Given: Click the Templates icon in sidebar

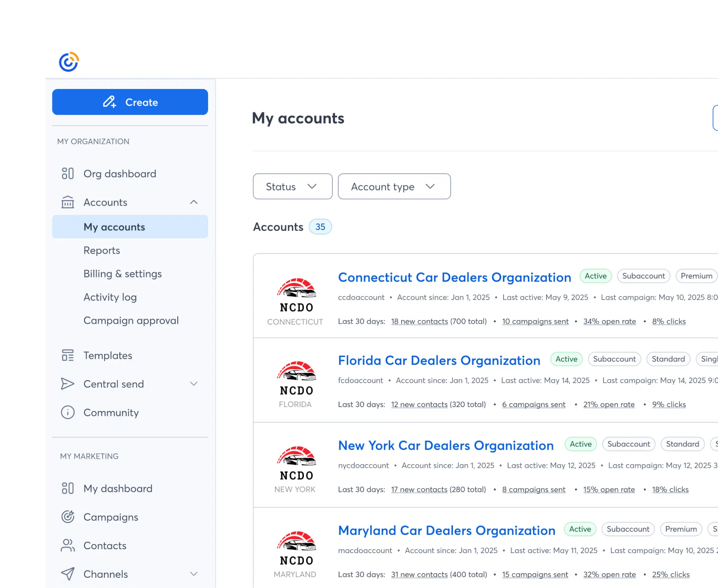Looking at the screenshot, I should pyautogui.click(x=68, y=355).
